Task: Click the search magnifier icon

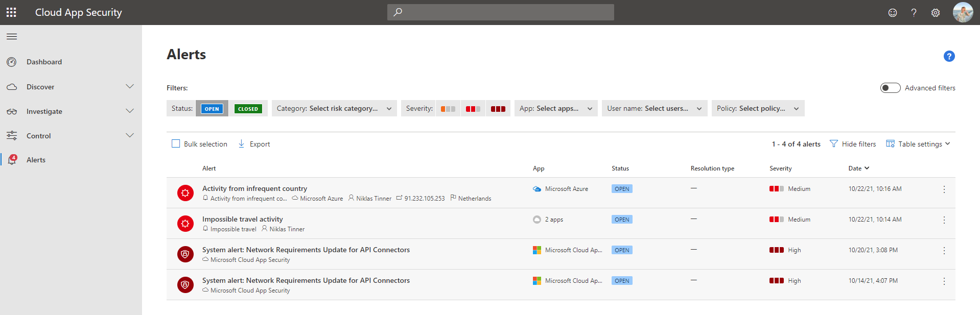Action: (x=398, y=12)
